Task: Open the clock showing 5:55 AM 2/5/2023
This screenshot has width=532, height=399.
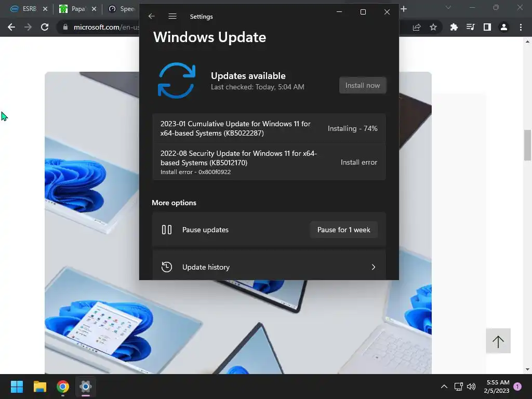Action: (x=497, y=387)
